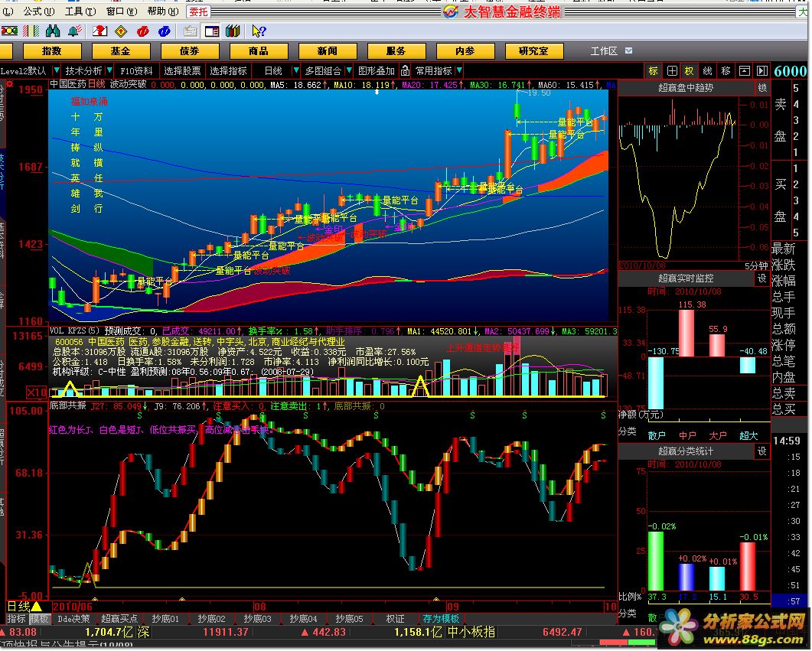Viewport: 812px width, 651px height.
Task: Click 设 on the 超赢实时监控 panel
Action: pyautogui.click(x=761, y=279)
